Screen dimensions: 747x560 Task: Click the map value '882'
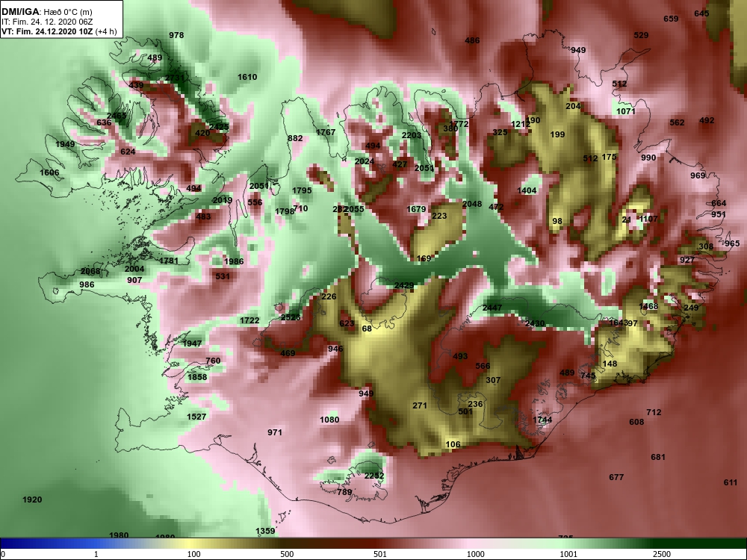coord(295,139)
